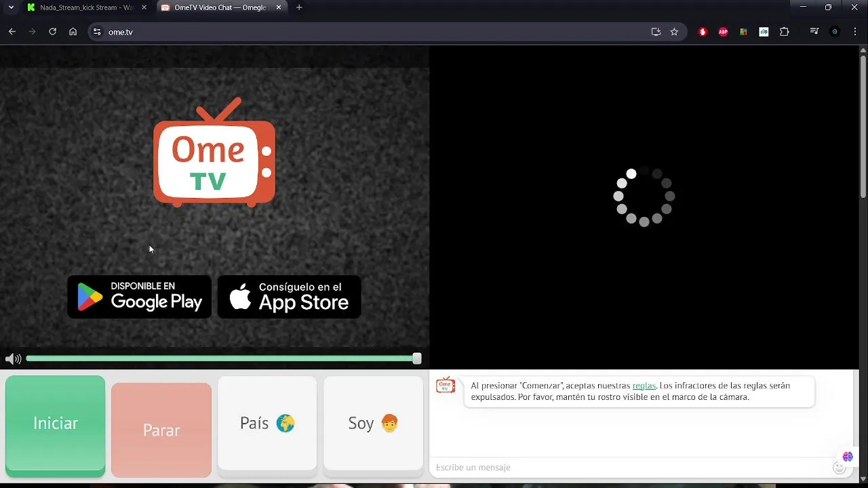Image resolution: width=868 pixels, height=488 pixels.
Task: Open the Google Play store badge
Action: click(x=140, y=297)
